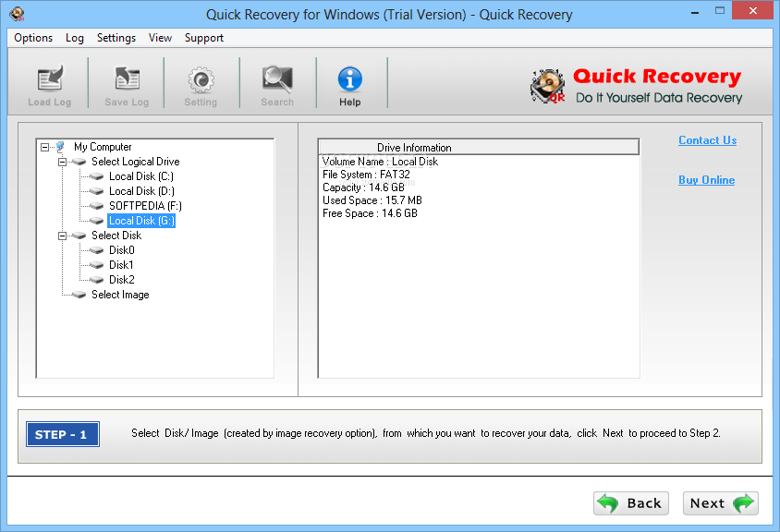Click the Load Log toolbar icon
This screenshot has height=532, width=780.
pyautogui.click(x=50, y=79)
